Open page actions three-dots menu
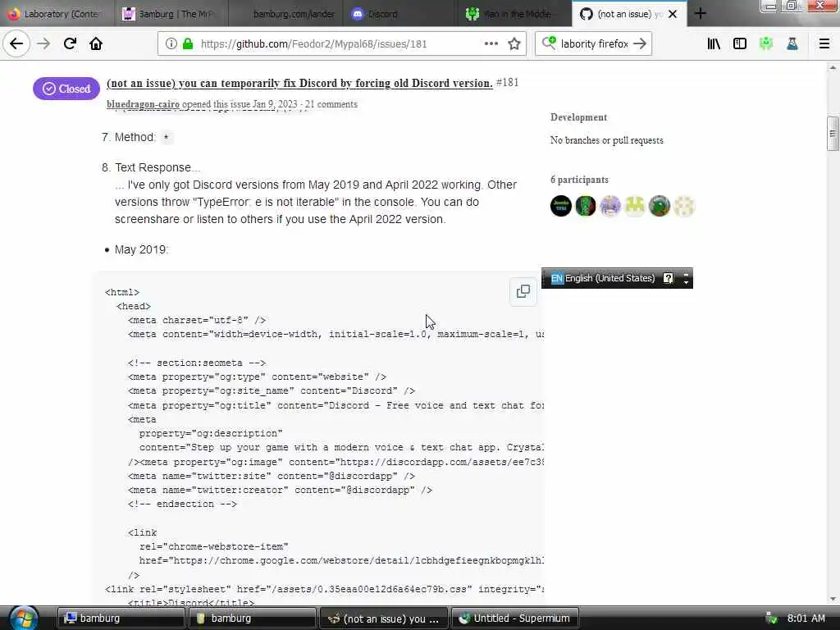Image resolution: width=840 pixels, height=630 pixels. click(491, 43)
